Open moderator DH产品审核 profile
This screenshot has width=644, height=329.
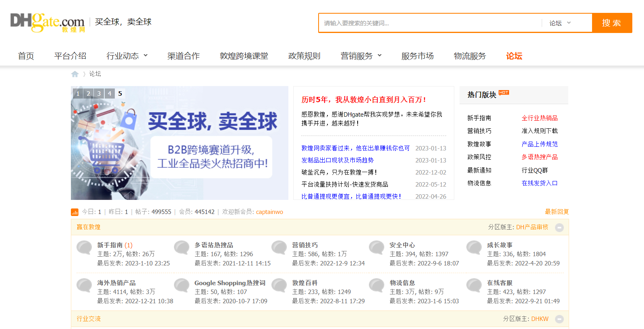(532, 227)
